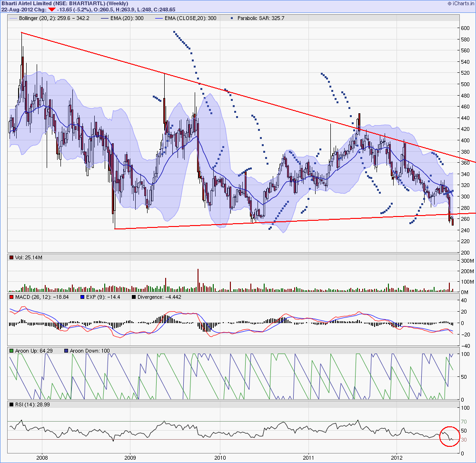The image size is (476, 463).
Task: Click the green 70 label on RSI axis
Action: point(464,422)
